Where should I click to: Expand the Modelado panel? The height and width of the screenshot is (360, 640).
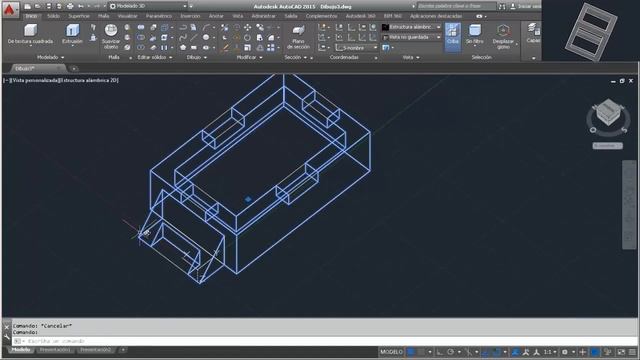tap(51, 58)
